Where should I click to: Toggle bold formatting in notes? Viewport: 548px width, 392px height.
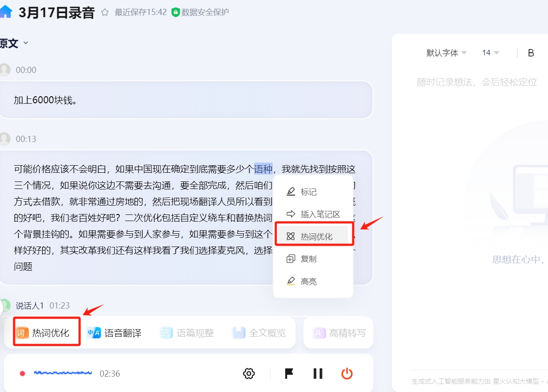pos(531,53)
